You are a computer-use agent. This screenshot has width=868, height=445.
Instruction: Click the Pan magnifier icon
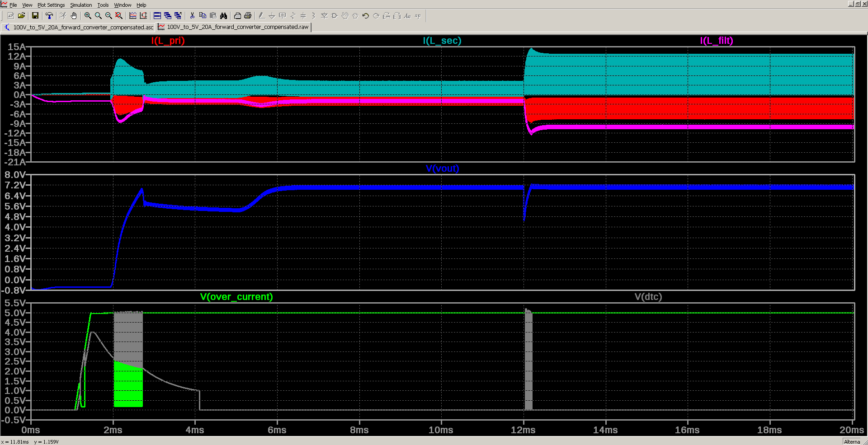click(98, 16)
